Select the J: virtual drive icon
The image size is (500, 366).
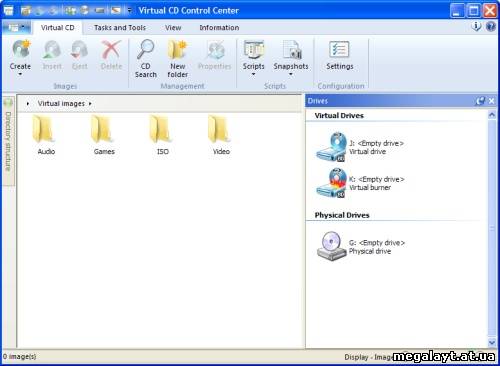coord(331,147)
